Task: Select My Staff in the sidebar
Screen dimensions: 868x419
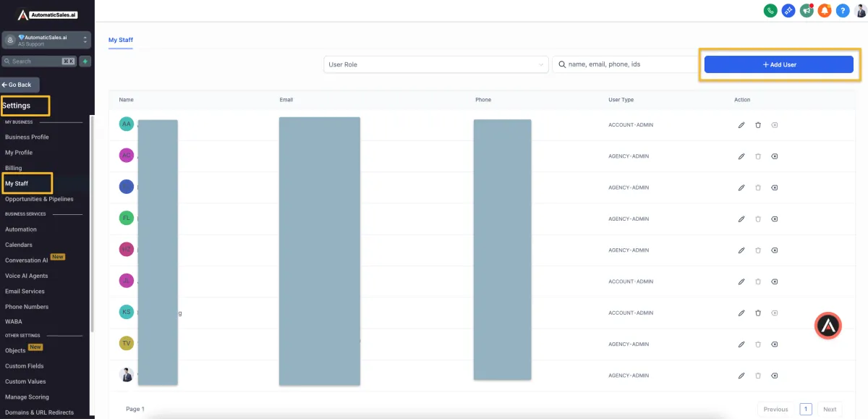Action: click(x=17, y=184)
